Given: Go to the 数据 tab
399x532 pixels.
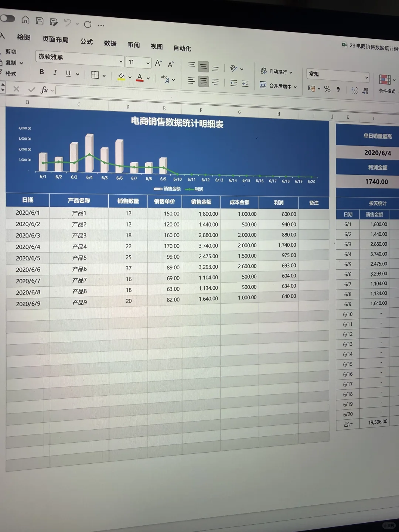Looking at the screenshot, I should pos(110,43).
